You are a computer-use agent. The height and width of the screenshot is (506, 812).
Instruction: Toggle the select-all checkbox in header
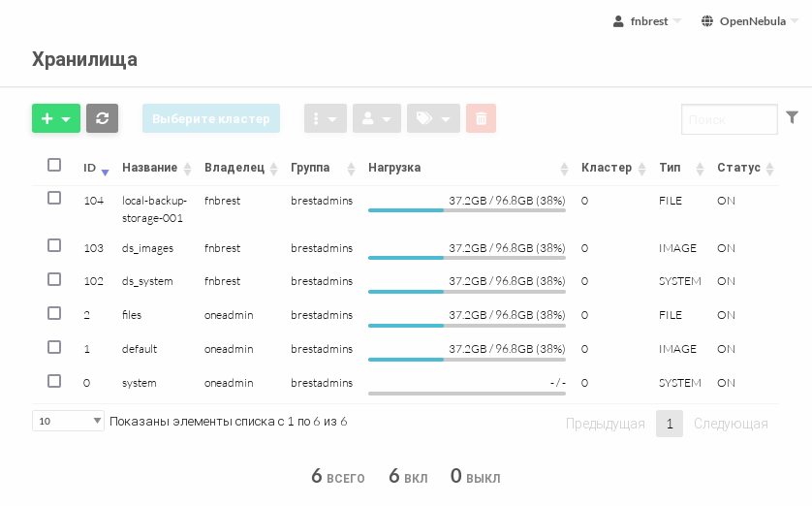pos(54,165)
